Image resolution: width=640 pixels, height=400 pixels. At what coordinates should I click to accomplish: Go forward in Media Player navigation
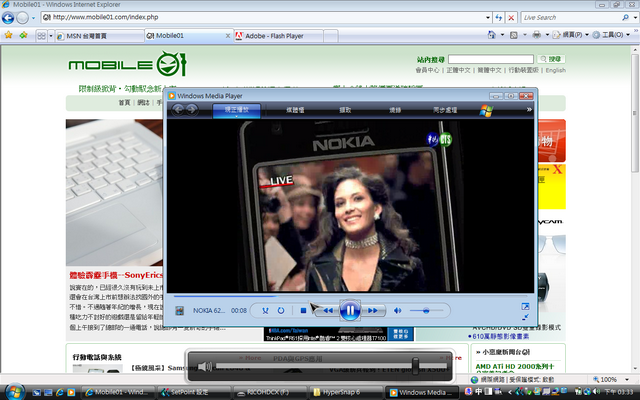191,109
